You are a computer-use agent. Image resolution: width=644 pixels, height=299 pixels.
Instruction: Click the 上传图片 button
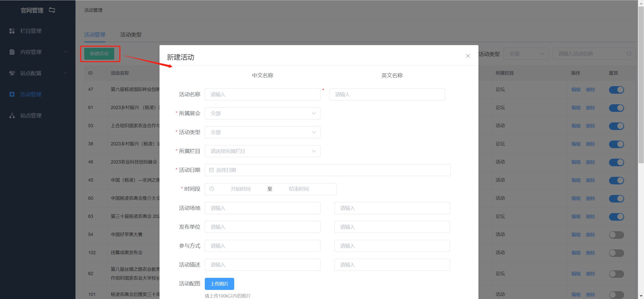pyautogui.click(x=219, y=284)
